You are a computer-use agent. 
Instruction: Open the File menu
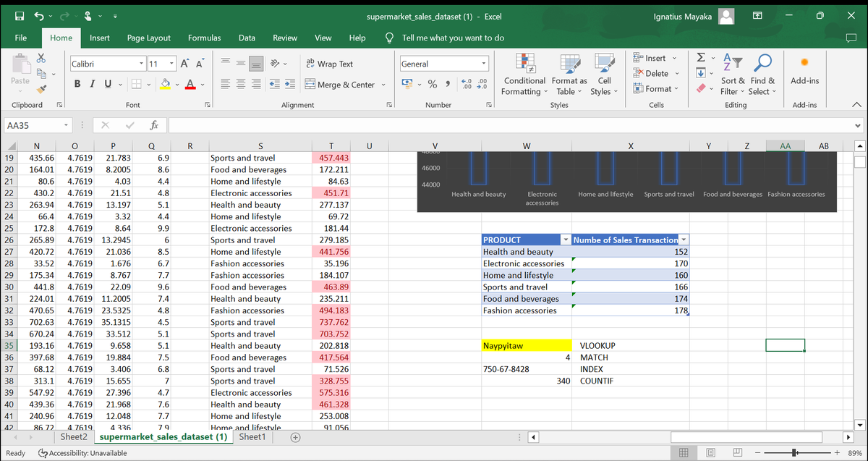point(22,38)
